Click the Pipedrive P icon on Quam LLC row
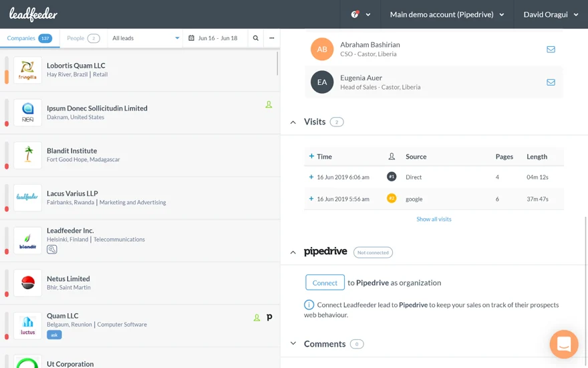Image resolution: width=588 pixels, height=368 pixels. pos(269,317)
